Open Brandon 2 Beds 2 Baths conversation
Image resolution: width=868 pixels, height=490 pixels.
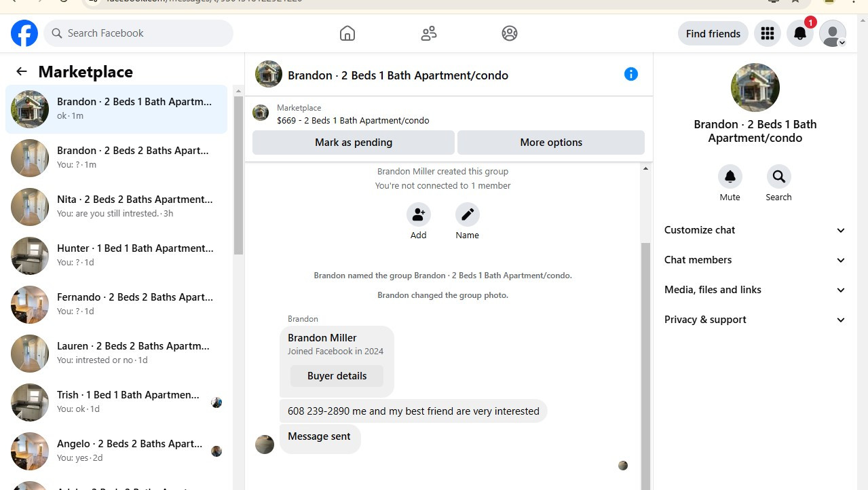(x=117, y=158)
